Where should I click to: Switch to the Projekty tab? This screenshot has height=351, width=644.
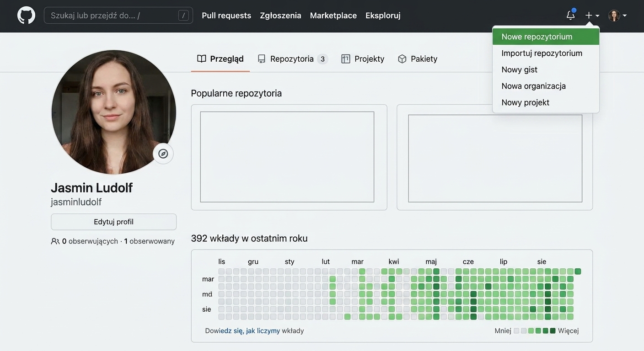click(363, 59)
